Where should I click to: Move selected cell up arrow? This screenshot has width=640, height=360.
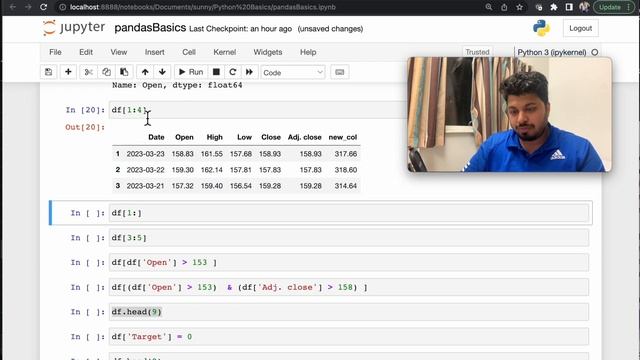pyautogui.click(x=145, y=72)
